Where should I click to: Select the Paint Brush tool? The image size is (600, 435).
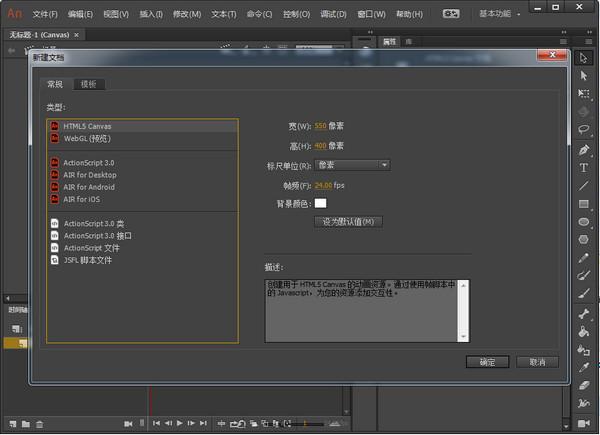pos(583,275)
